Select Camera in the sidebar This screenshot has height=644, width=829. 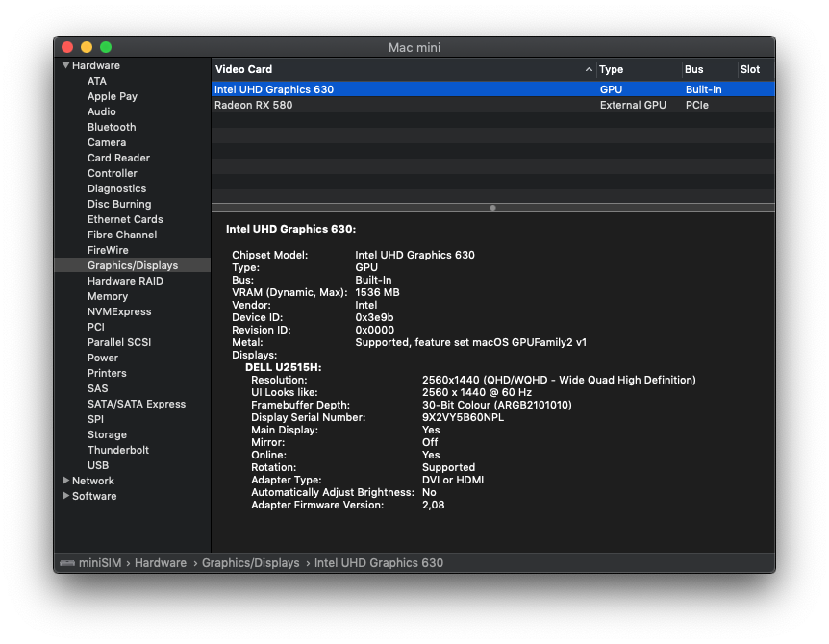[x=107, y=142]
